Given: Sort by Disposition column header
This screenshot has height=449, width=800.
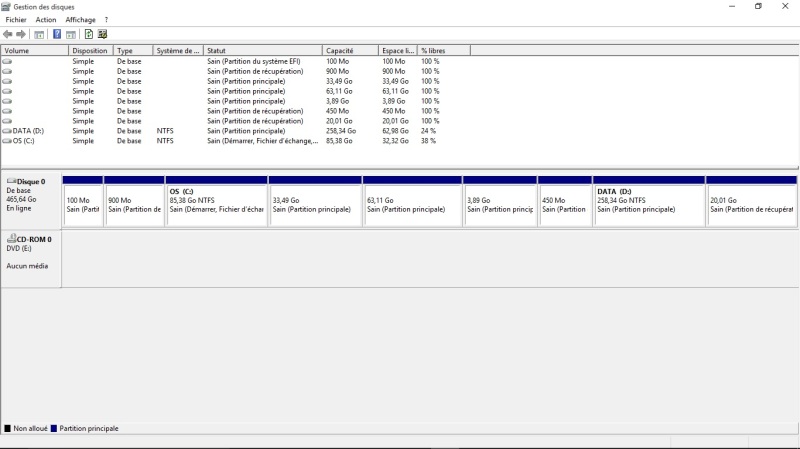Looking at the screenshot, I should pyautogui.click(x=91, y=51).
